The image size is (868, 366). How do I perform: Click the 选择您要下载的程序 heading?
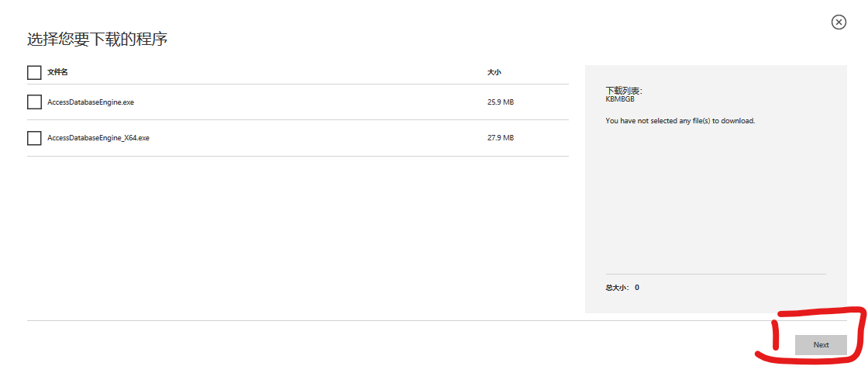(98, 40)
